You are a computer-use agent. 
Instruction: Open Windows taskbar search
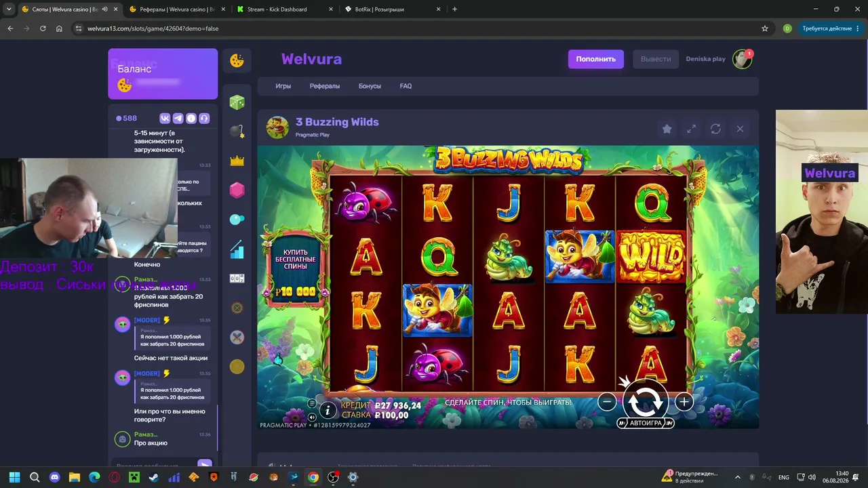[35, 477]
